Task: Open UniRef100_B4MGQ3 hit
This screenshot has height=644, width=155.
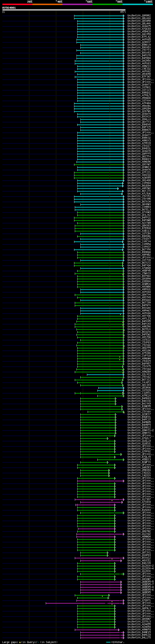Action: [139, 398]
